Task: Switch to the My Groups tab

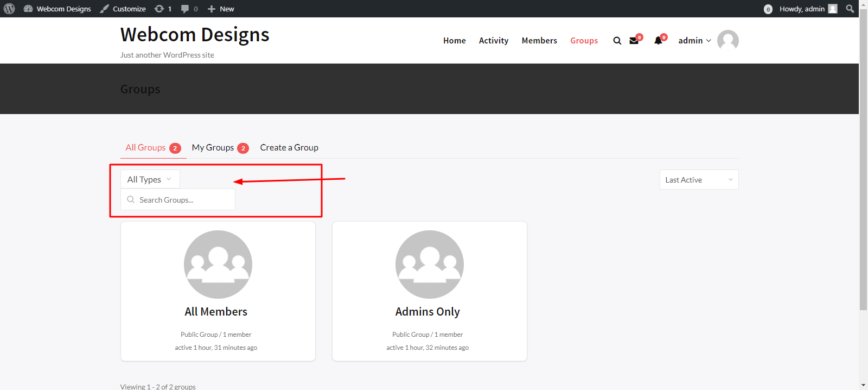Action: (x=220, y=148)
